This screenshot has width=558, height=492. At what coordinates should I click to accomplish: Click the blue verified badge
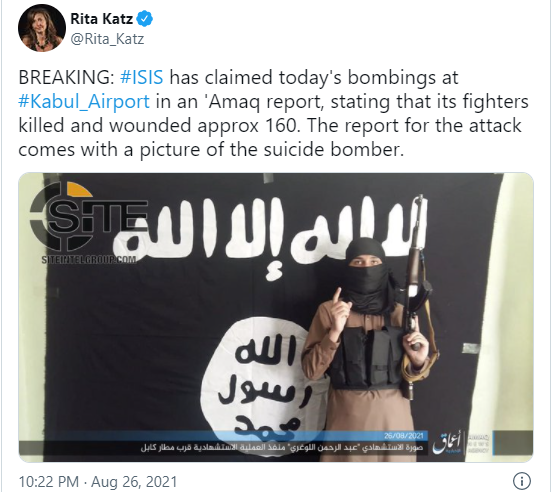145,18
